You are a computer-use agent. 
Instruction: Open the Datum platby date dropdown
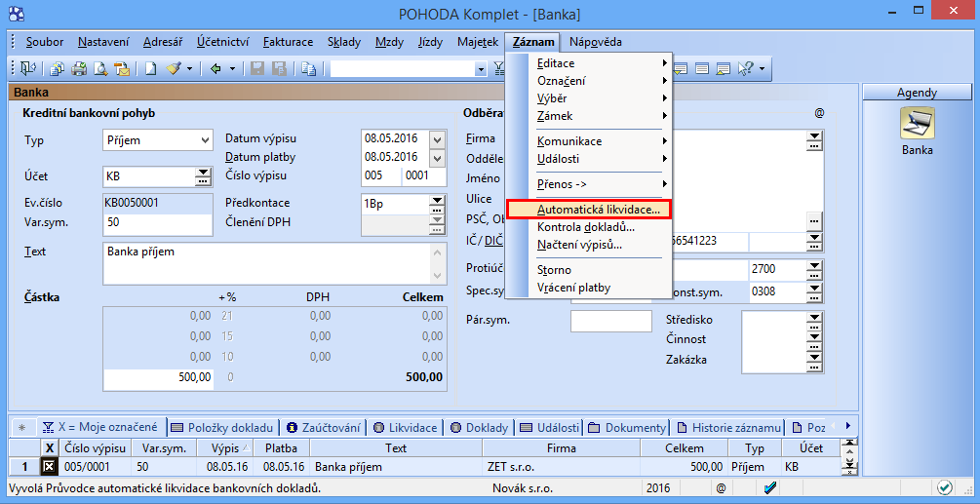[438, 159]
